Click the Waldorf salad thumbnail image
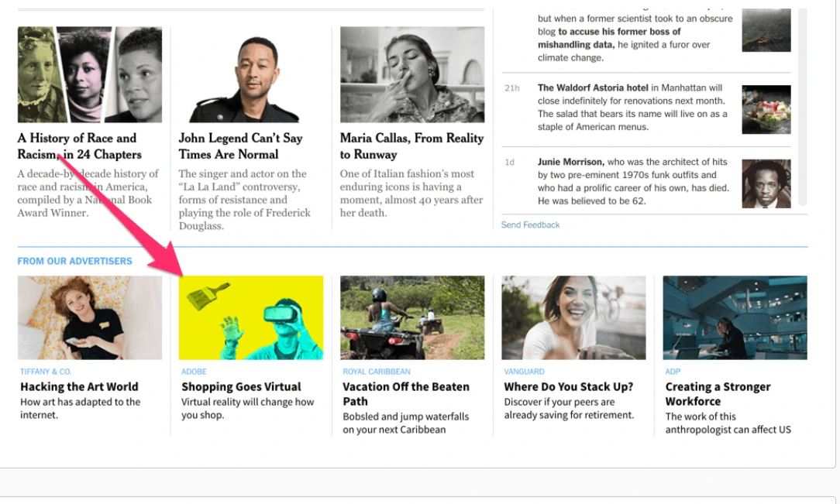Image resolution: width=840 pixels, height=504 pixels. point(766,109)
